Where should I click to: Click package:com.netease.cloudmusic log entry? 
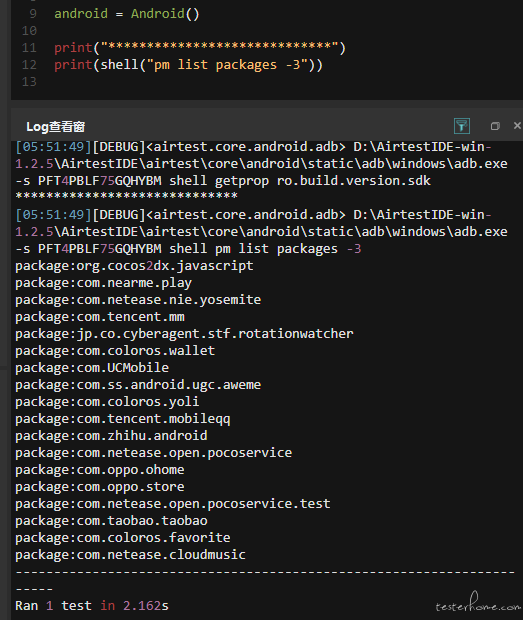click(x=130, y=555)
